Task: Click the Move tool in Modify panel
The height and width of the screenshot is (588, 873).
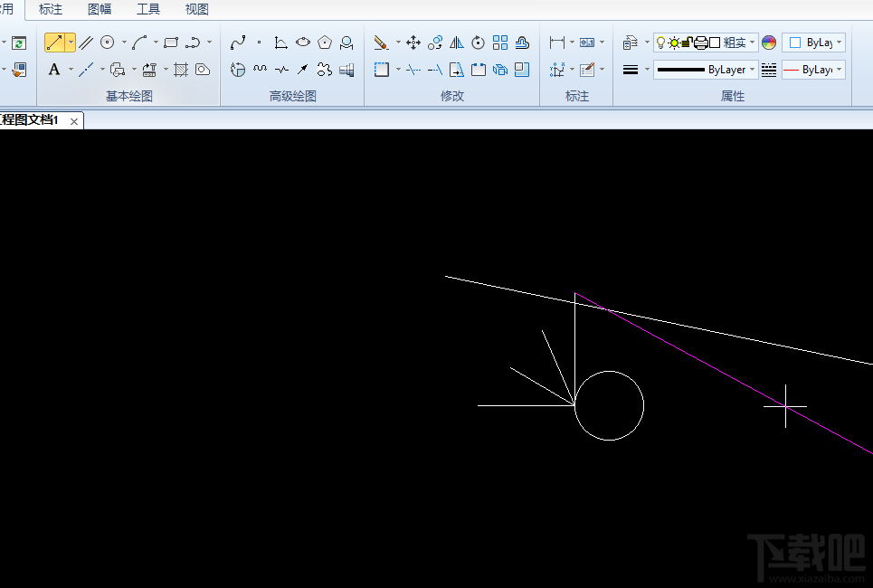Action: point(413,43)
